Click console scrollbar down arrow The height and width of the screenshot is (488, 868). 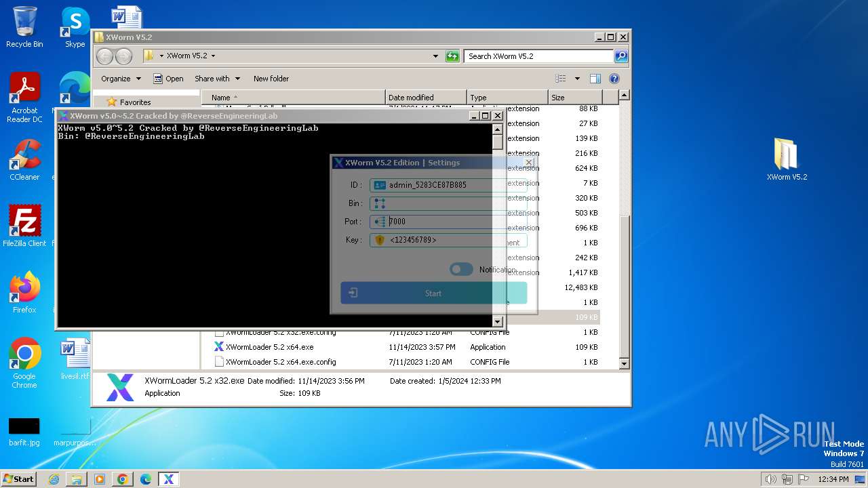[497, 322]
